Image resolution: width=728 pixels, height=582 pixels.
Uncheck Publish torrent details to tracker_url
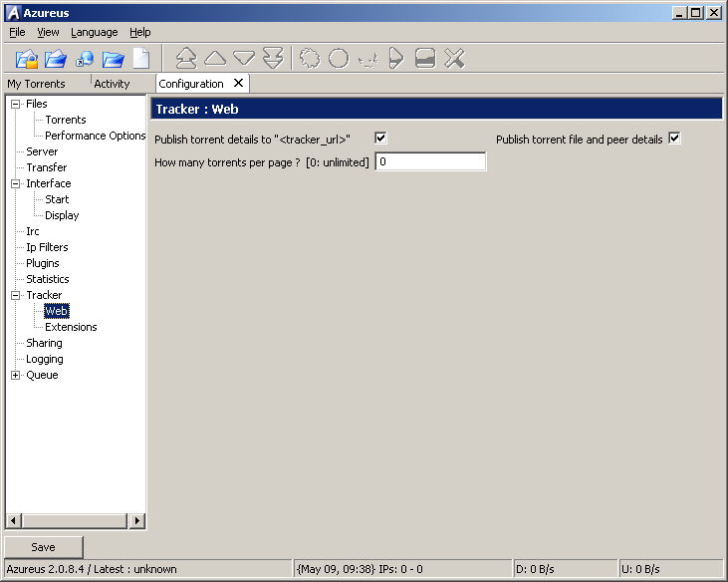pos(380,139)
